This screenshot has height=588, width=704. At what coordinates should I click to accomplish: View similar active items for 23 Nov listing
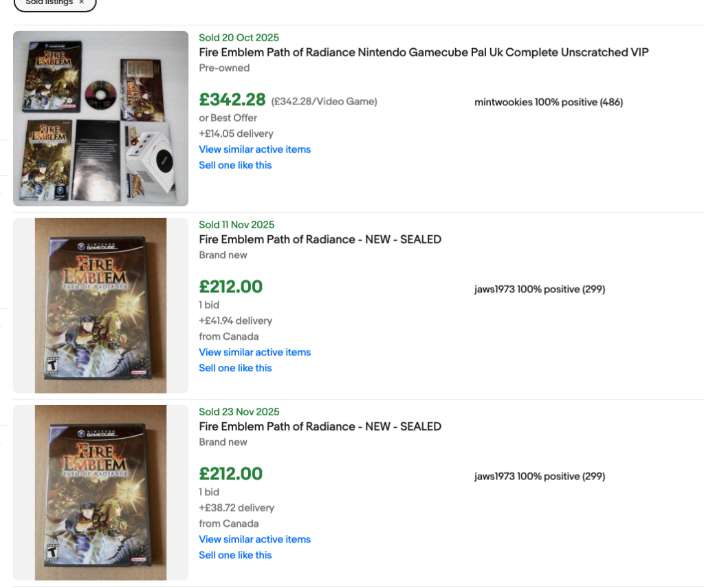point(254,539)
